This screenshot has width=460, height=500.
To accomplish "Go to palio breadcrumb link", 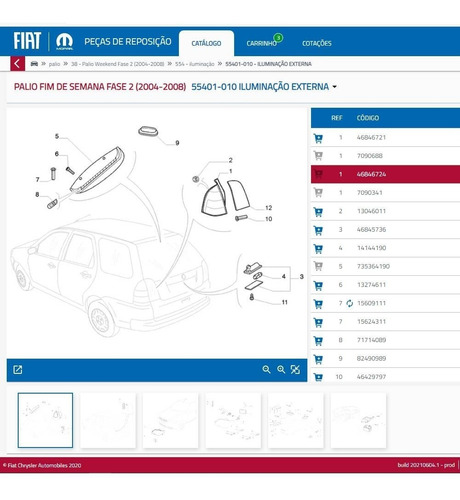I will tap(54, 64).
